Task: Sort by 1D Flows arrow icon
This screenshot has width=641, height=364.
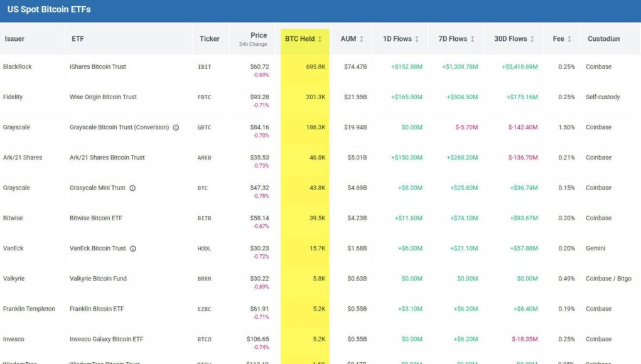Action: click(x=417, y=39)
